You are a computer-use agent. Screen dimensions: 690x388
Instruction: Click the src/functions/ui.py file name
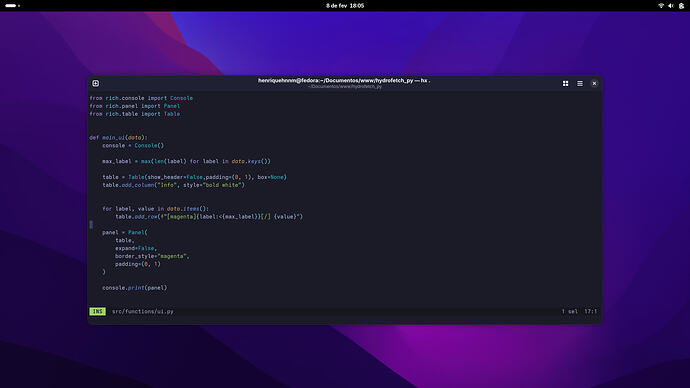coord(143,311)
